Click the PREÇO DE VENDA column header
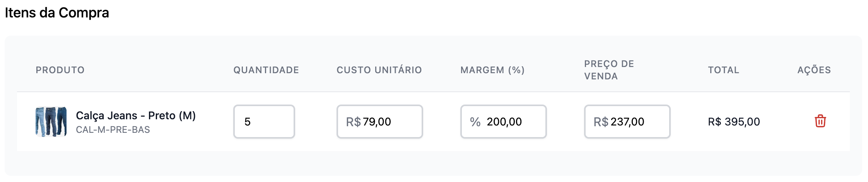The height and width of the screenshot is (182, 868). pyautogui.click(x=609, y=70)
